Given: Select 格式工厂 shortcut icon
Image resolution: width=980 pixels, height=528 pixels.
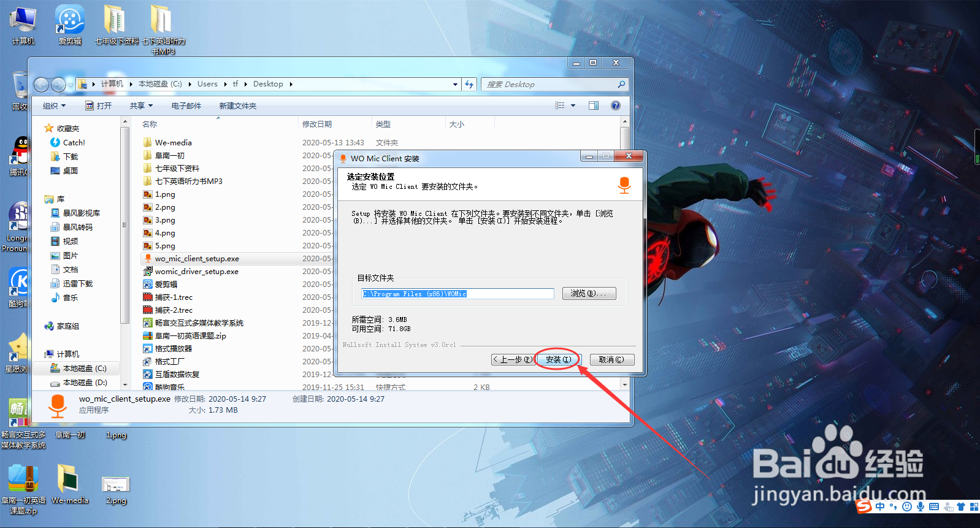Looking at the screenshot, I should pos(147,361).
